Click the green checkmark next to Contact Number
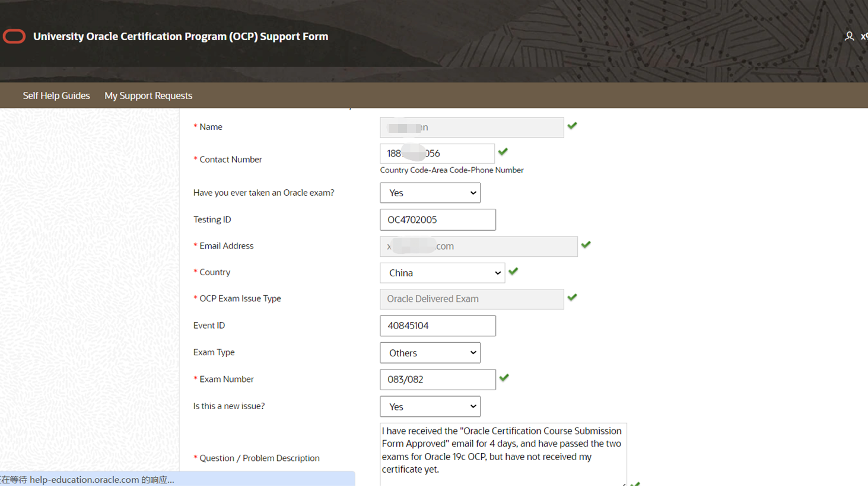This screenshot has width=868, height=494. click(x=503, y=152)
